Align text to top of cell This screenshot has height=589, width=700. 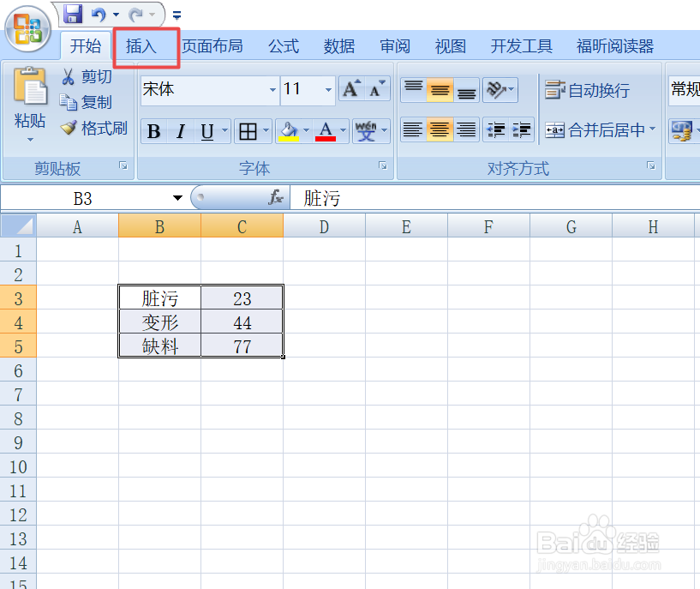[413, 90]
